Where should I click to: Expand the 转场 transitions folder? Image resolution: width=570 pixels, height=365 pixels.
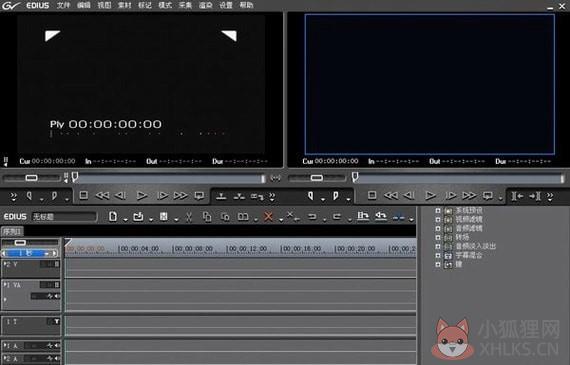point(438,237)
